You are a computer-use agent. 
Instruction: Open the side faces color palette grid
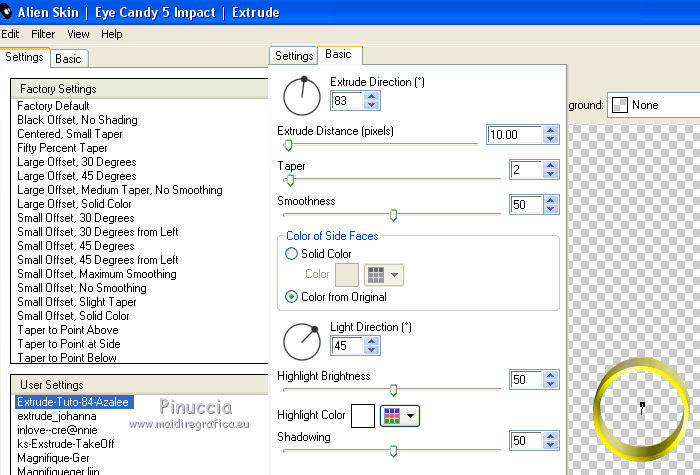point(384,275)
